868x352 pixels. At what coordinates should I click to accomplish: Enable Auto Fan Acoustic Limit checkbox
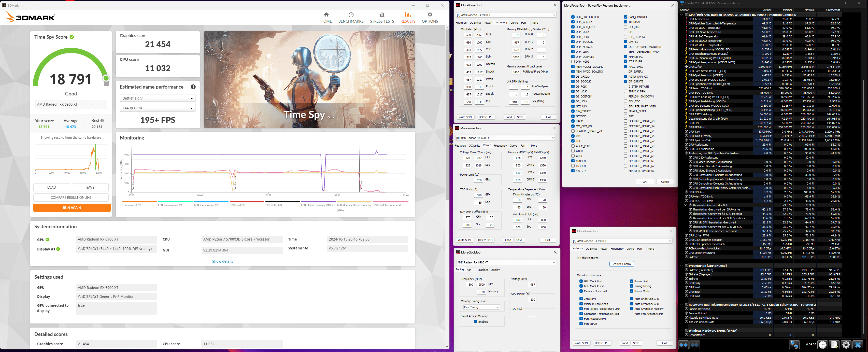(631, 314)
